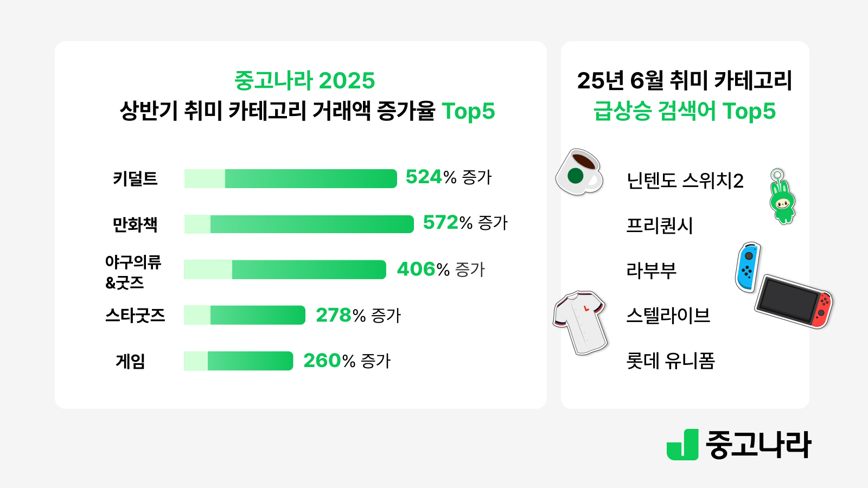The height and width of the screenshot is (488, 868).
Task: Click the Nintendo Switch console illustration
Action: pos(793,300)
